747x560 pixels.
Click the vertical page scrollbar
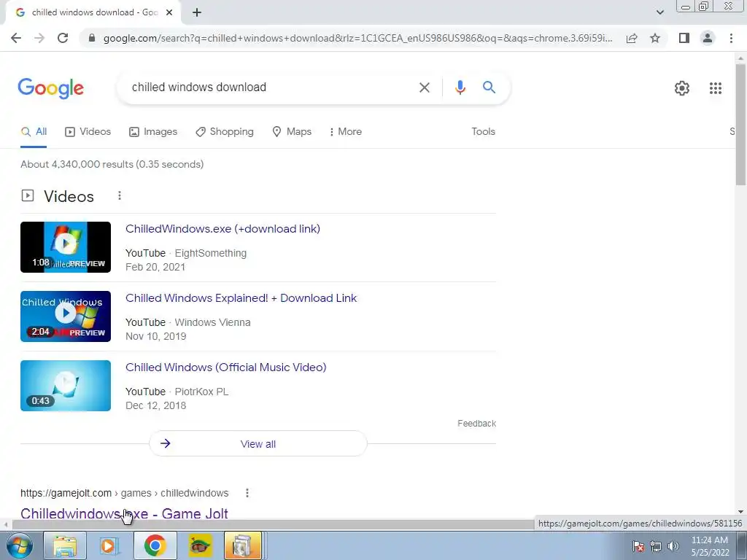click(x=740, y=124)
